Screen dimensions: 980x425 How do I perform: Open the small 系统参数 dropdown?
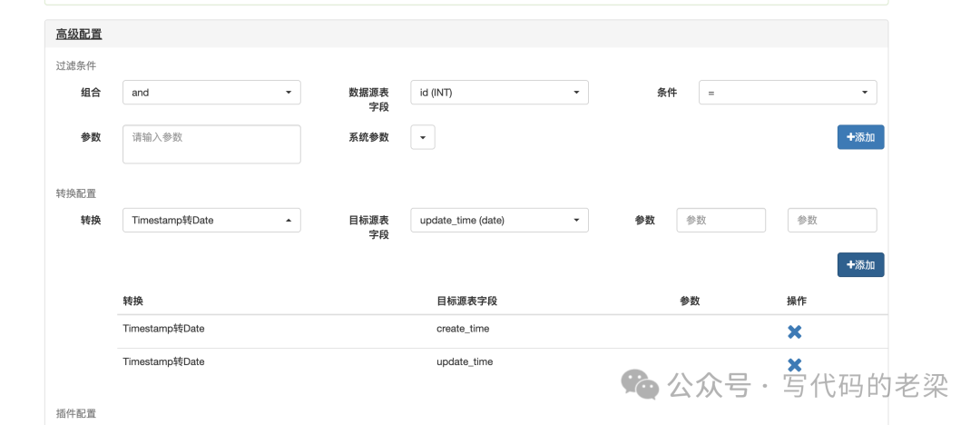tap(423, 137)
